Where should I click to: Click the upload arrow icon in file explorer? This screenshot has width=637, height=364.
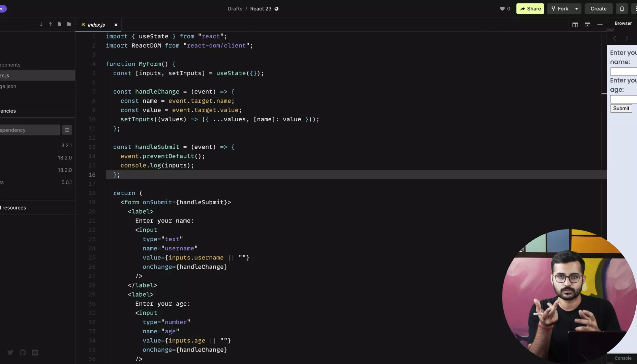pos(50,24)
